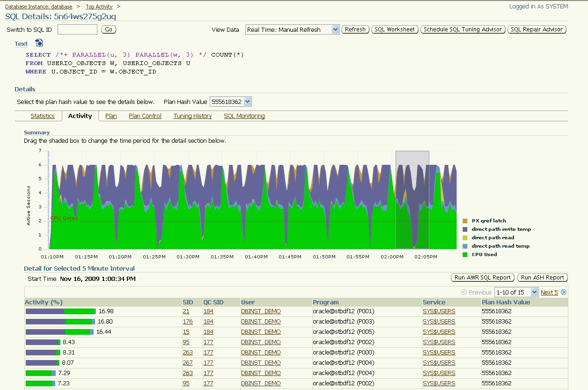Click Logged in As SYSTEM text
This screenshot has height=390, width=588.
538,7
